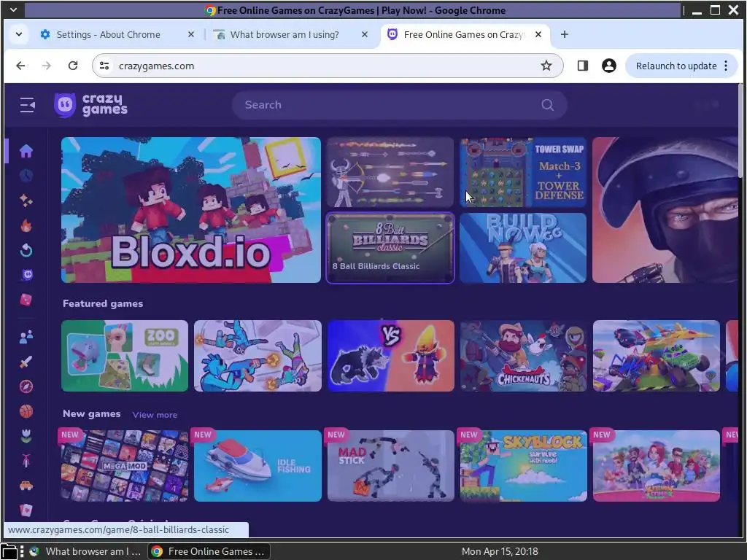
Task: Close the What browser am I using tab
Action: pos(365,34)
